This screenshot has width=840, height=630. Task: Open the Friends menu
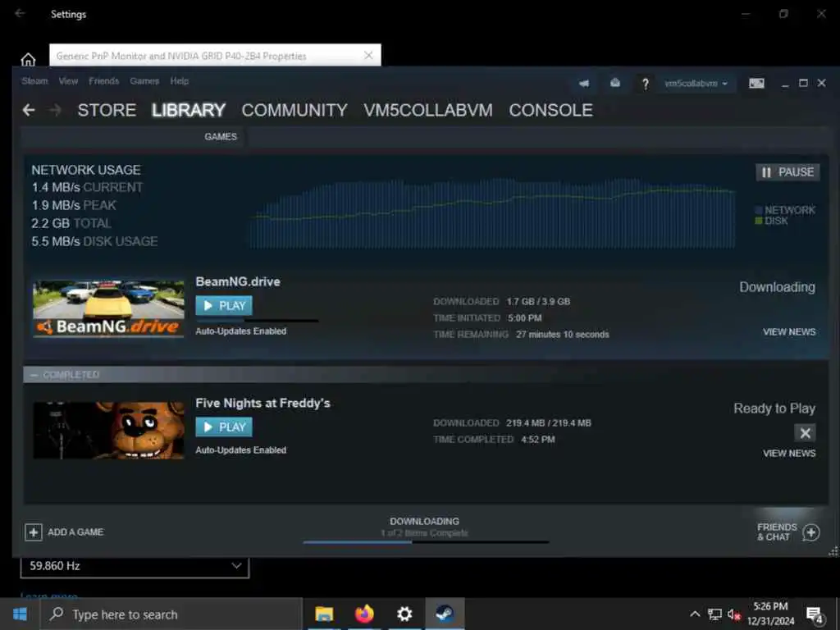coord(104,81)
